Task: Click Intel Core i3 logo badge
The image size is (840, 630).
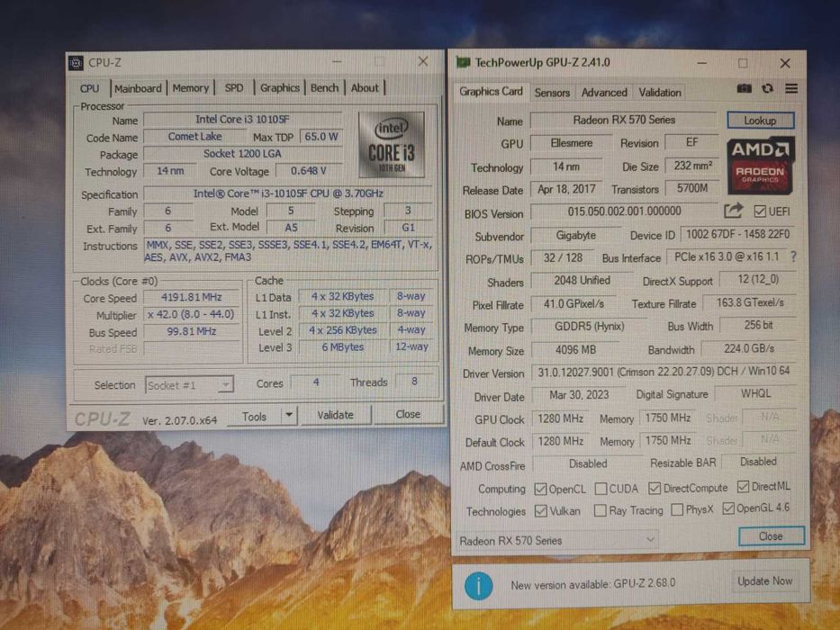Action: [x=392, y=145]
